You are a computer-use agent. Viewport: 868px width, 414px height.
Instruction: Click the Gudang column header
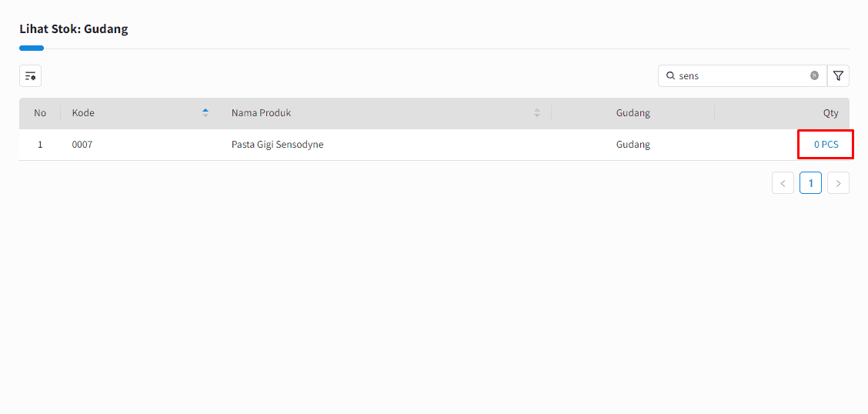[633, 113]
